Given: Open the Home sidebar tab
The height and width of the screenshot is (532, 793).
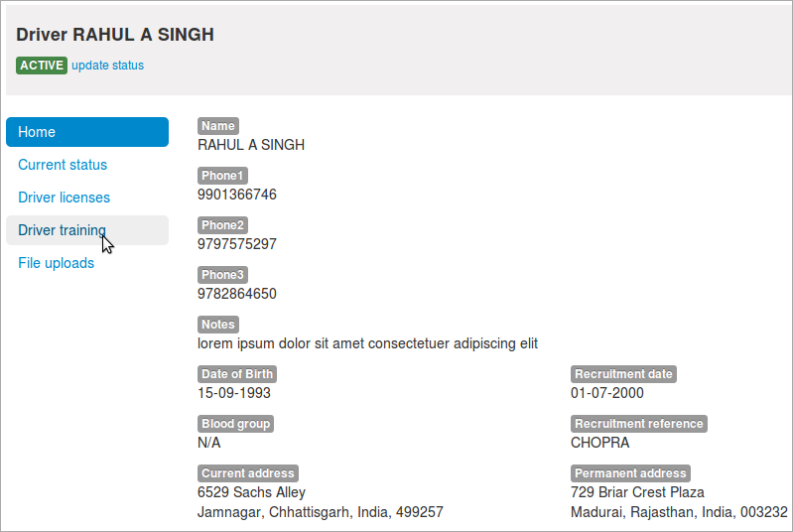Looking at the screenshot, I should (87, 132).
